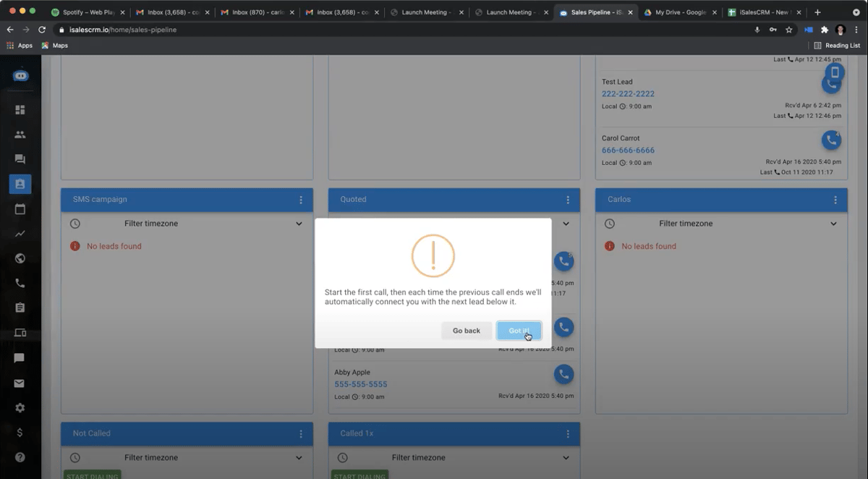Select the phone dialer icon in the sidebar
868x479 pixels.
pyautogui.click(x=20, y=282)
